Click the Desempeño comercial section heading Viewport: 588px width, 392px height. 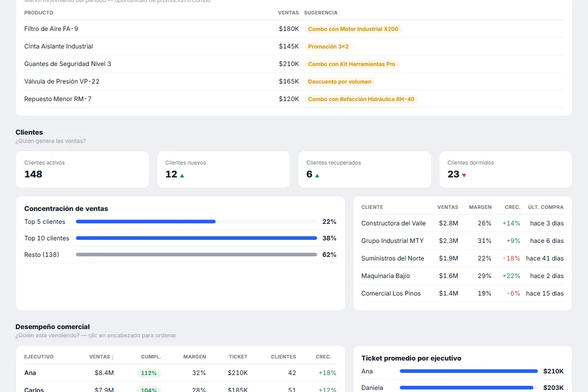pyautogui.click(x=53, y=326)
